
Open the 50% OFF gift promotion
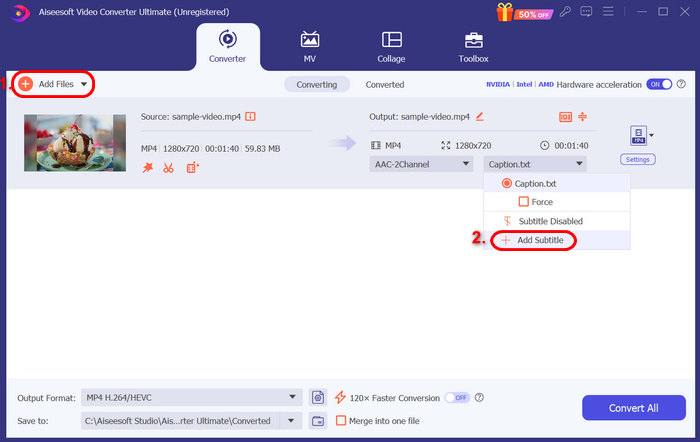click(525, 13)
